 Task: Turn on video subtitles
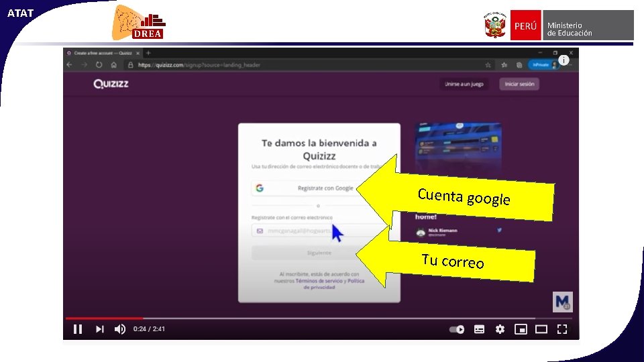tap(479, 329)
